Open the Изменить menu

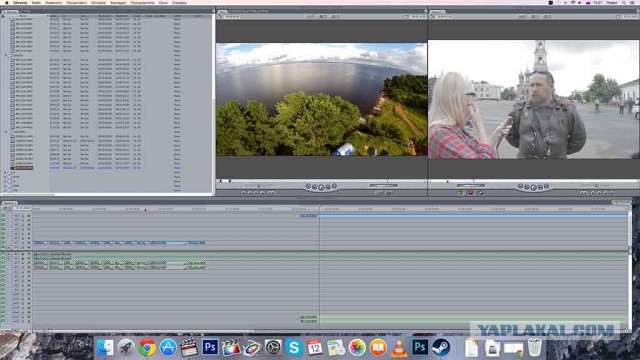53,2
